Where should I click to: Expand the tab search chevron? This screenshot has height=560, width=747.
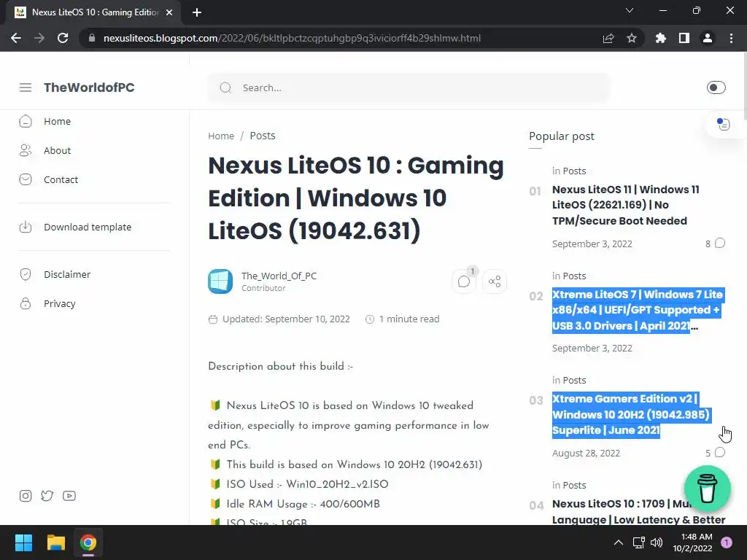[x=630, y=10]
